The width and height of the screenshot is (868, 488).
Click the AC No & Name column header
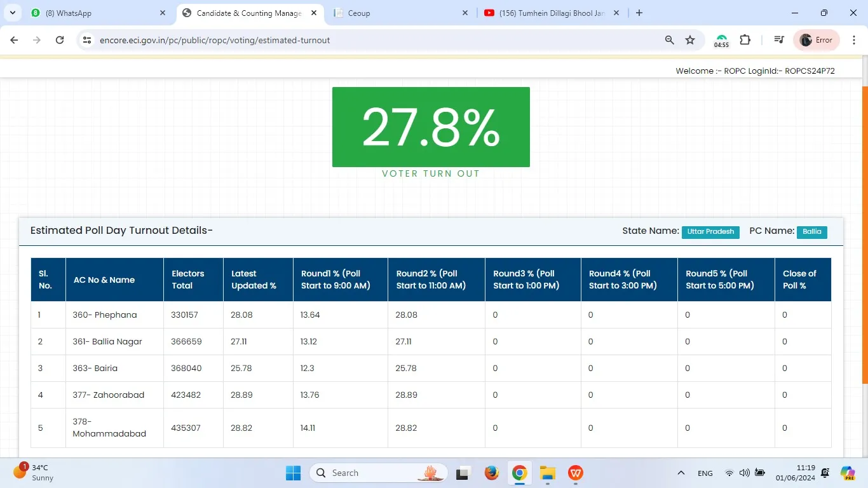point(114,280)
